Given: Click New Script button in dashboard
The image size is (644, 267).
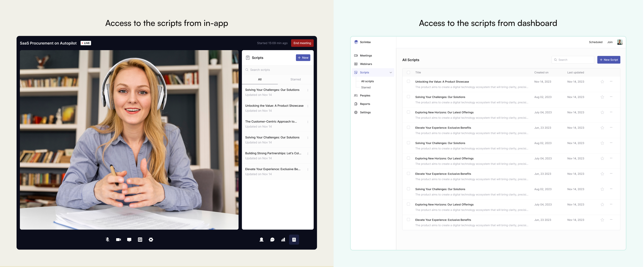Looking at the screenshot, I should pyautogui.click(x=609, y=59).
